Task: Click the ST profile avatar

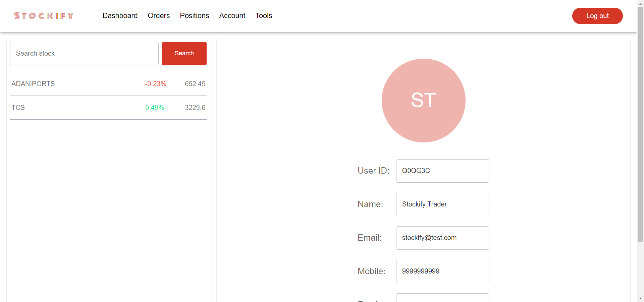Action: [423, 101]
